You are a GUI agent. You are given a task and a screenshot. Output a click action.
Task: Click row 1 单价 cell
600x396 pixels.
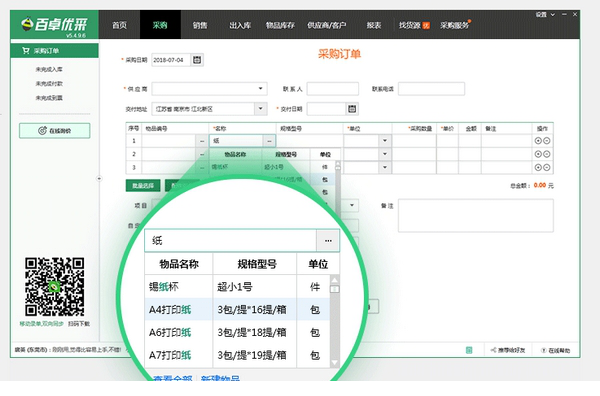447,141
